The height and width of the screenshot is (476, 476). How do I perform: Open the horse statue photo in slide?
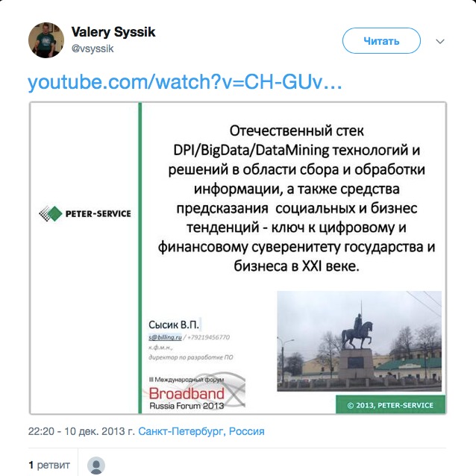point(359,341)
